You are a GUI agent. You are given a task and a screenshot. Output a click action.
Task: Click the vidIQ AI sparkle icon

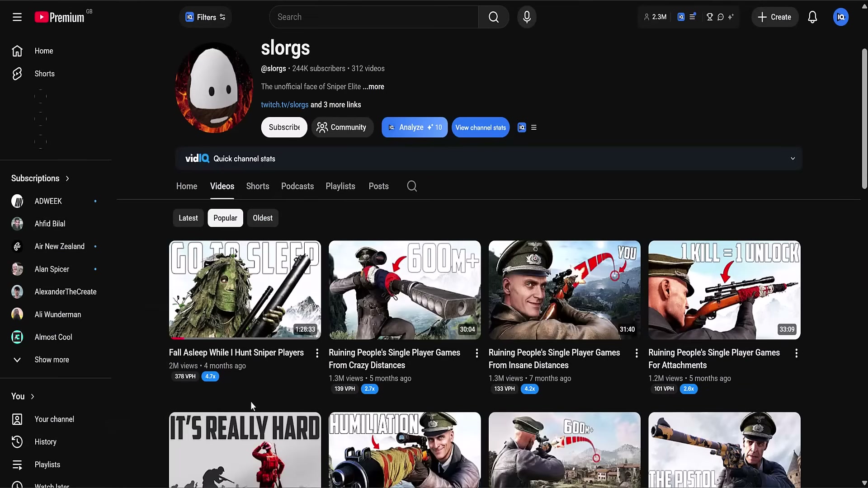click(731, 17)
